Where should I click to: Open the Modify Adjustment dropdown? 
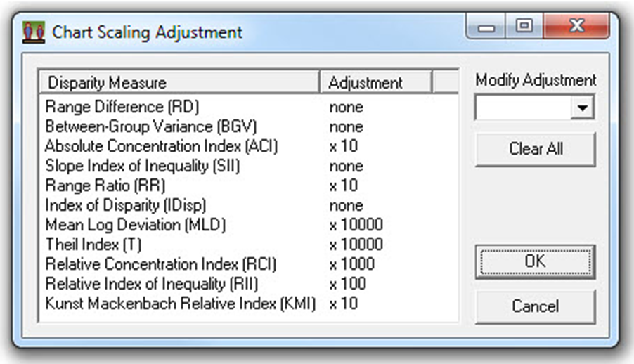pyautogui.click(x=583, y=108)
